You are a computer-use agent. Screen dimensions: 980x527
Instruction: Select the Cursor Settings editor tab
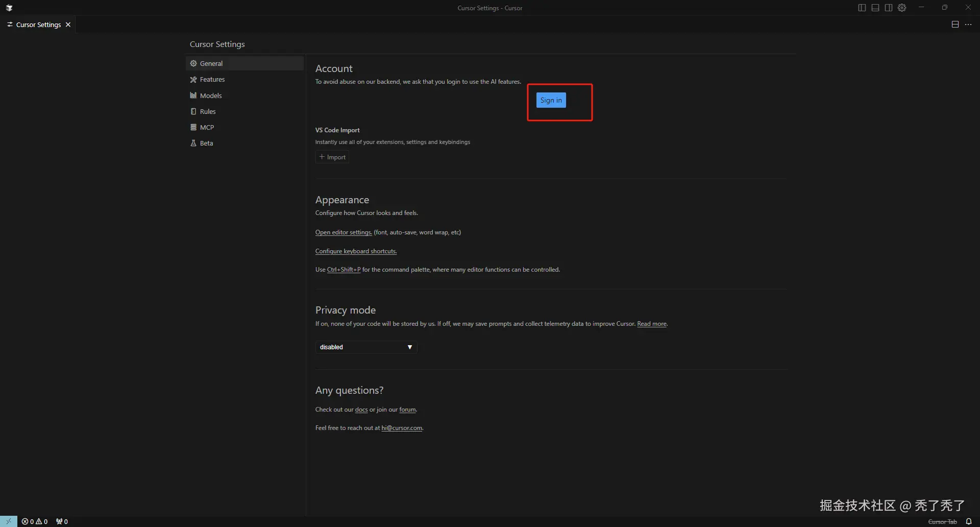pos(38,25)
